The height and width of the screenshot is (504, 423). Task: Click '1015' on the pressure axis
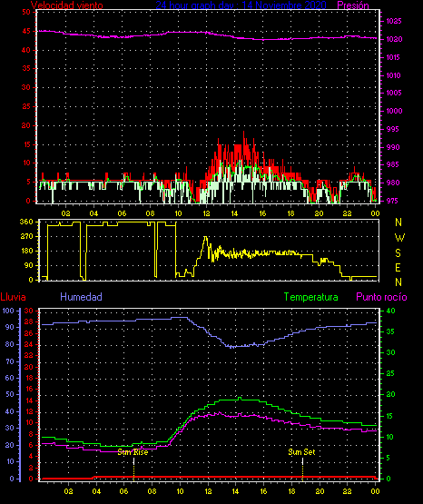pyautogui.click(x=394, y=57)
